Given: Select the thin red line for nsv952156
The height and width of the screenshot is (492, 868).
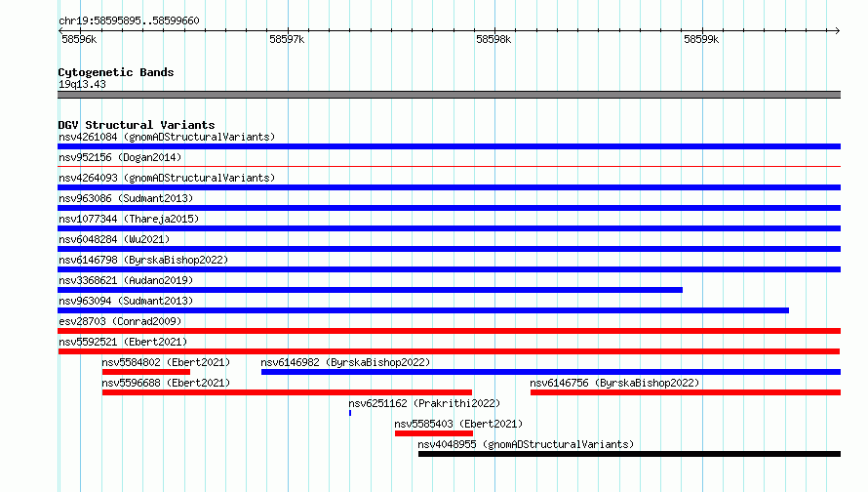Looking at the screenshot, I should pyautogui.click(x=449, y=166).
